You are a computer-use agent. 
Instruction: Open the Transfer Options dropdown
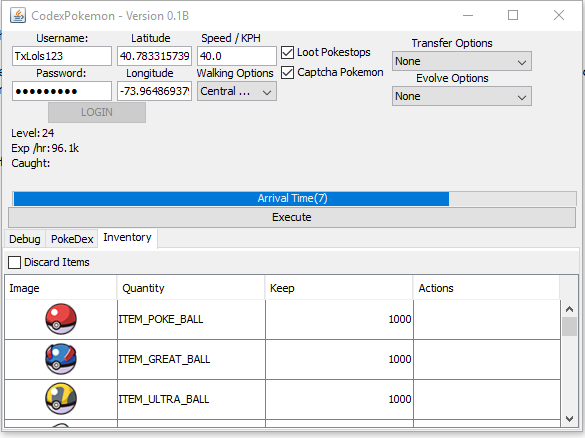tap(462, 61)
